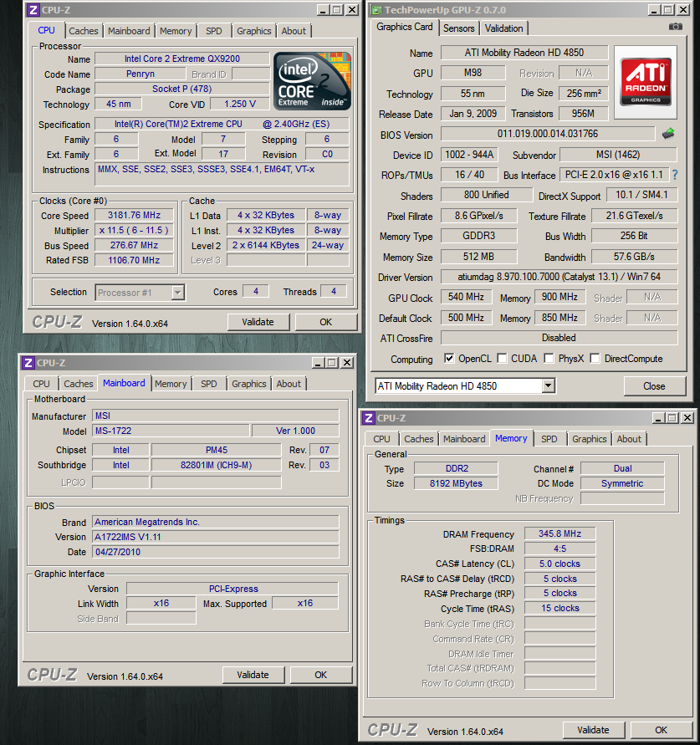Open the ATI Mobility Radeon HD 4850 card dropdown
Image resolution: width=700 pixels, height=745 pixels.
point(548,385)
